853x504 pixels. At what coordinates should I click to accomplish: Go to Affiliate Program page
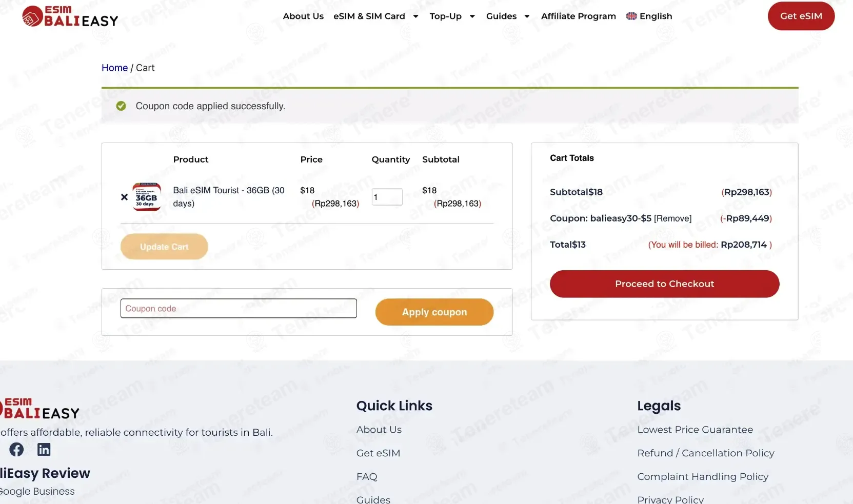pyautogui.click(x=579, y=16)
